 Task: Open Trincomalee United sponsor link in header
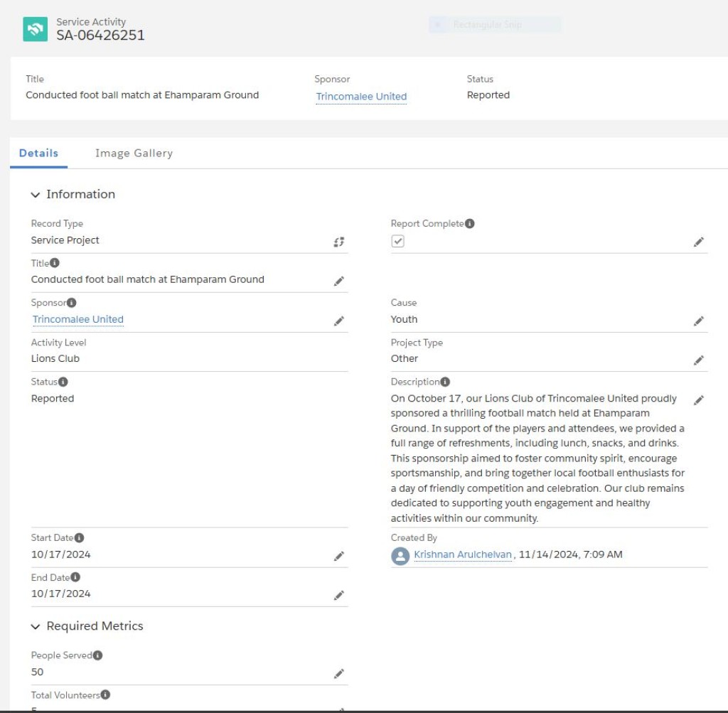[361, 97]
